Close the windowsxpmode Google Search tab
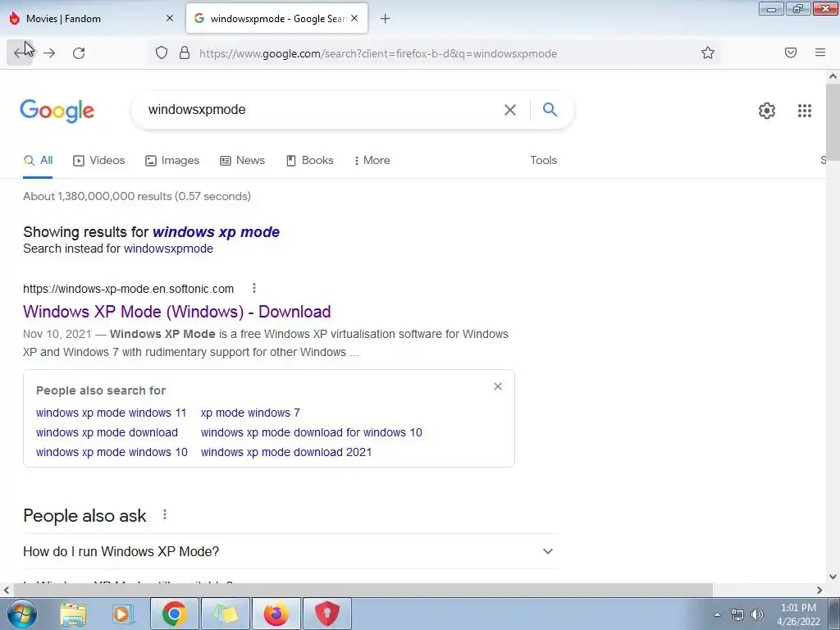Viewport: 840px width, 630px height. [354, 18]
